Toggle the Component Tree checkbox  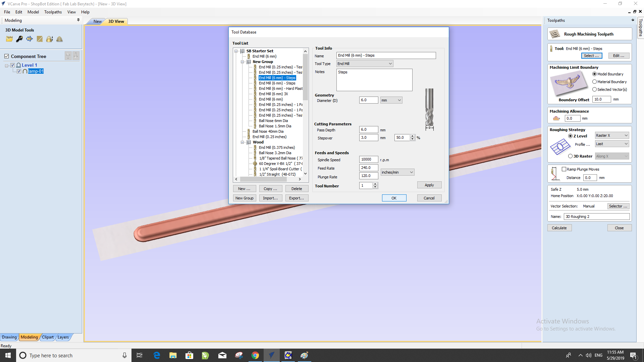tap(6, 56)
